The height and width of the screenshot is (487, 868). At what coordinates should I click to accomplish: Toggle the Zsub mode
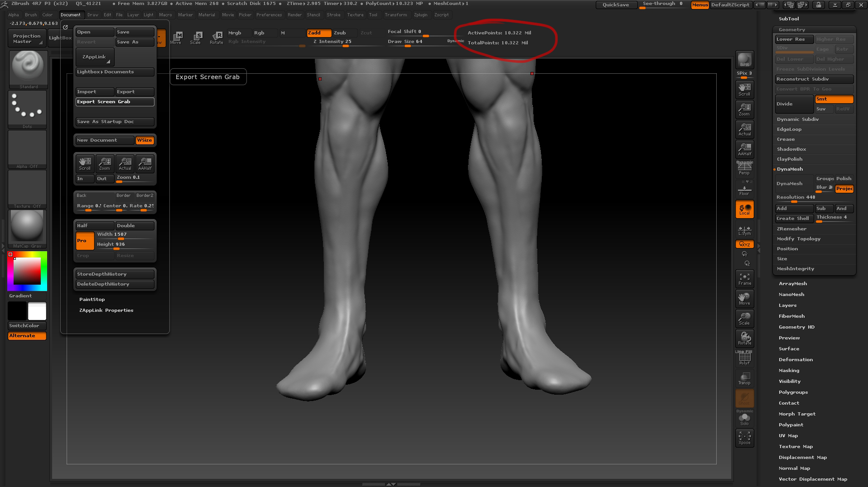pyautogui.click(x=344, y=33)
